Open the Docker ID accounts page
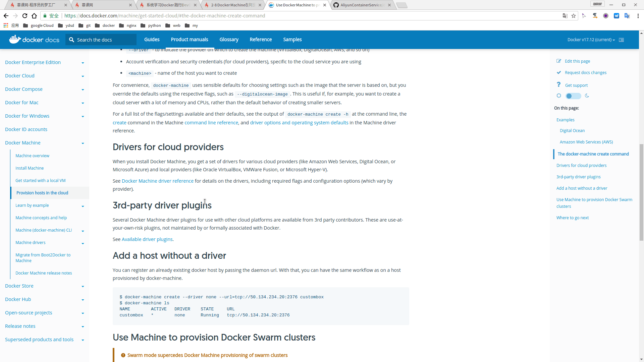 (x=26, y=129)
